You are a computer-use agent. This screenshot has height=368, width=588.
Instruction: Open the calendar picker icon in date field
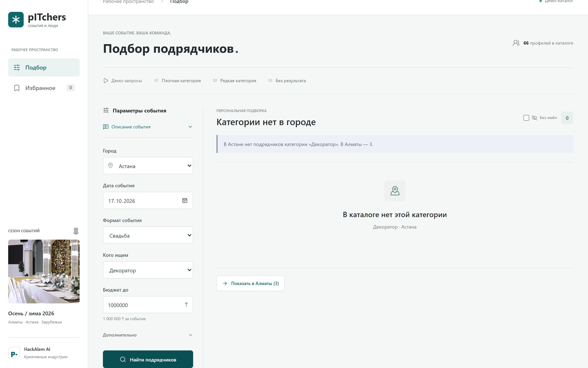click(185, 201)
